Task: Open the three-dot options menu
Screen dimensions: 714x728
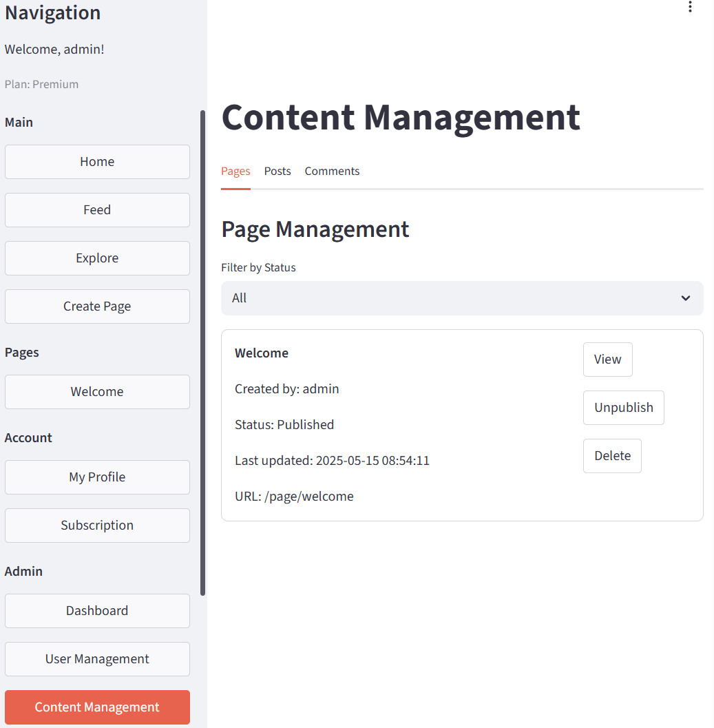Action: [x=690, y=8]
